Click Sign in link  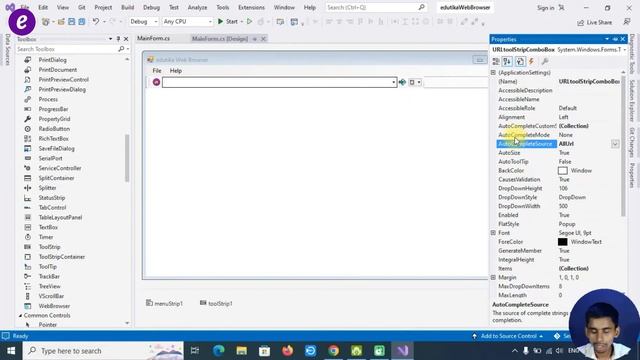coord(546,8)
